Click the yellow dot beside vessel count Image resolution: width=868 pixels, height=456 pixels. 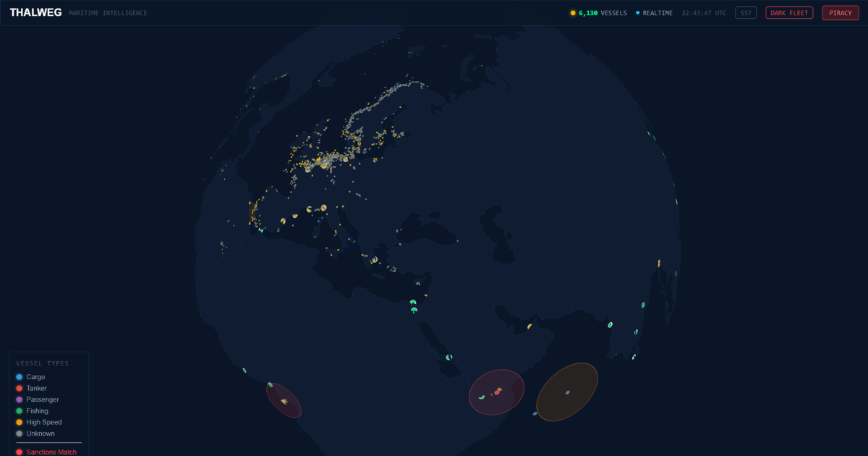[x=573, y=13]
